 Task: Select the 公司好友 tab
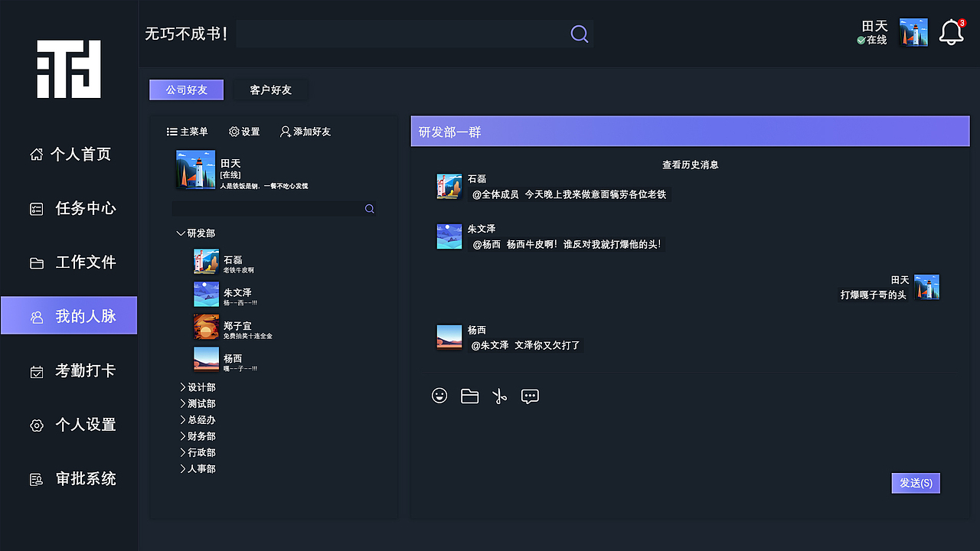pyautogui.click(x=186, y=90)
